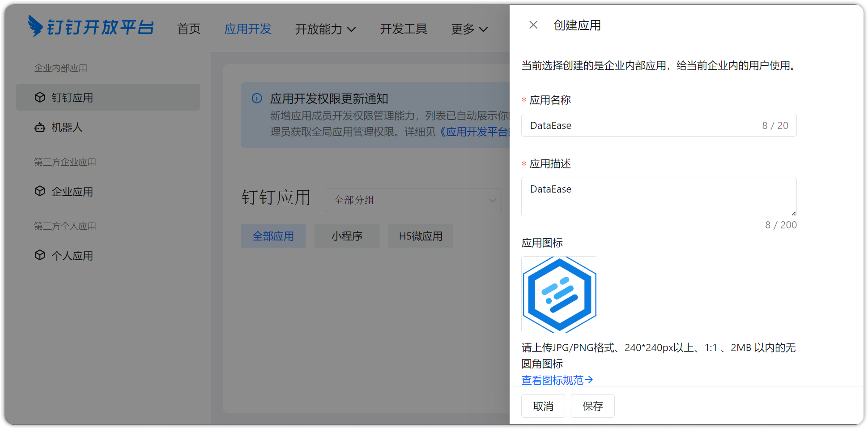
Task: Open the 开发工具 menu item
Action: [x=404, y=29]
